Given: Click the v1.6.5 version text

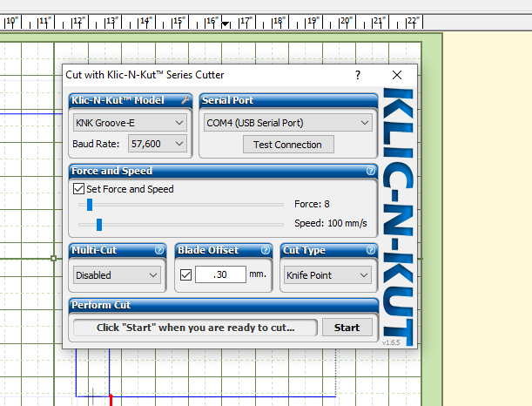Looking at the screenshot, I should [391, 342].
